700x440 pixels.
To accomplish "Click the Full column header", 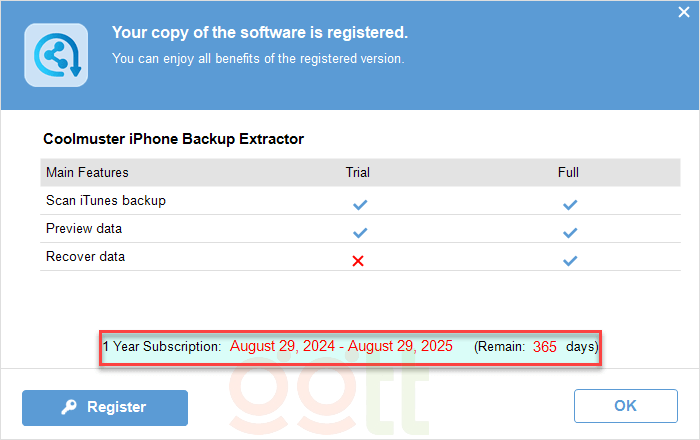I will pyautogui.click(x=568, y=172).
